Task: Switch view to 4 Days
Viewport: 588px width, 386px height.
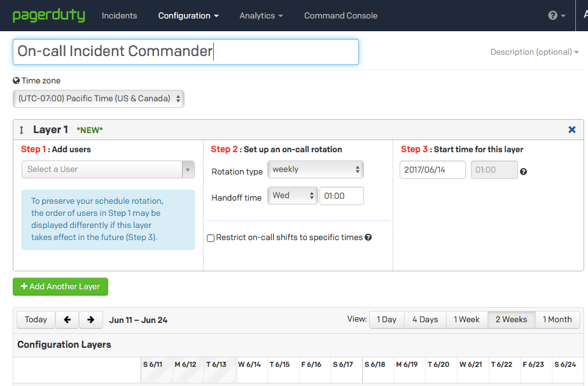Action: [x=425, y=320]
